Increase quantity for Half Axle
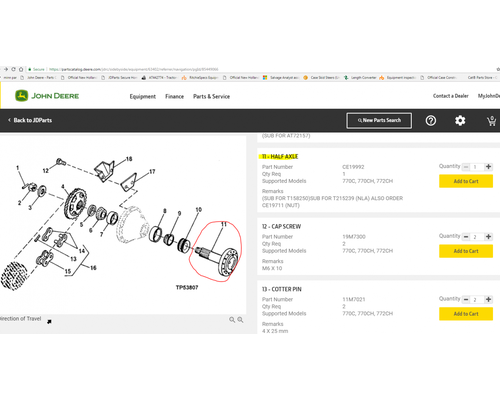This screenshot has height=400, width=500. [x=488, y=167]
